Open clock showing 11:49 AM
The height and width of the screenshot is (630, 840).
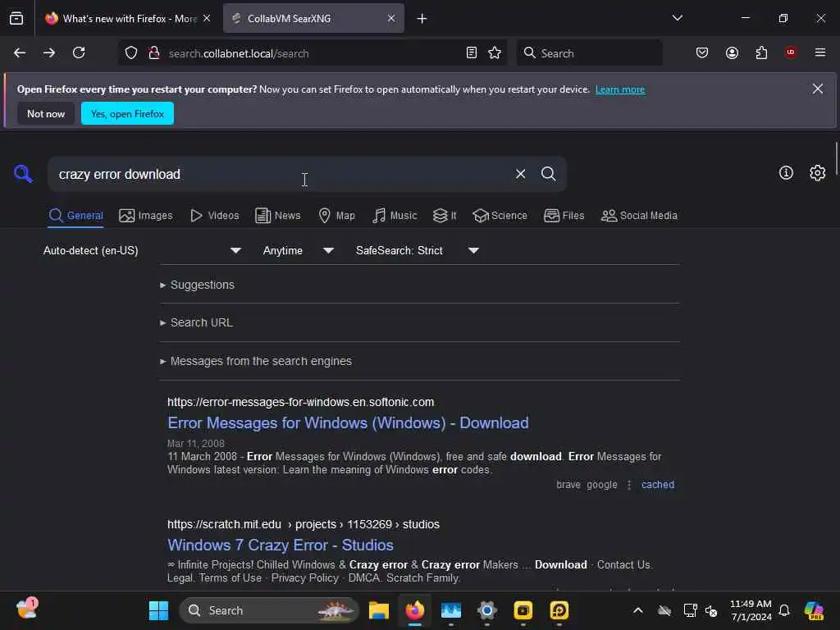point(751,610)
